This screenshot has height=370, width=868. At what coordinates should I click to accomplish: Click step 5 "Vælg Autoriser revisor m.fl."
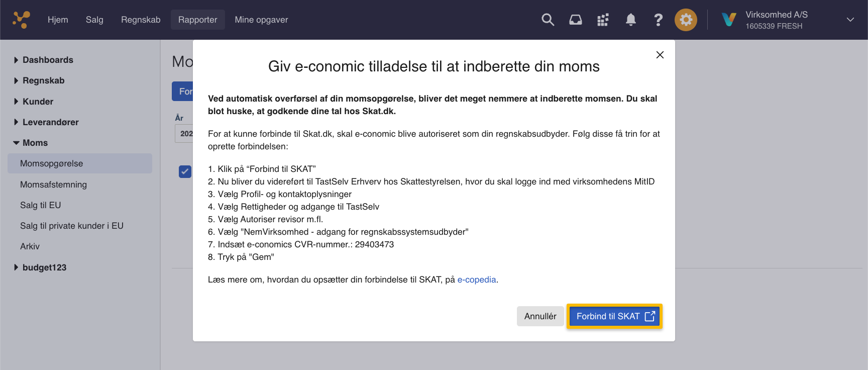[x=266, y=219]
